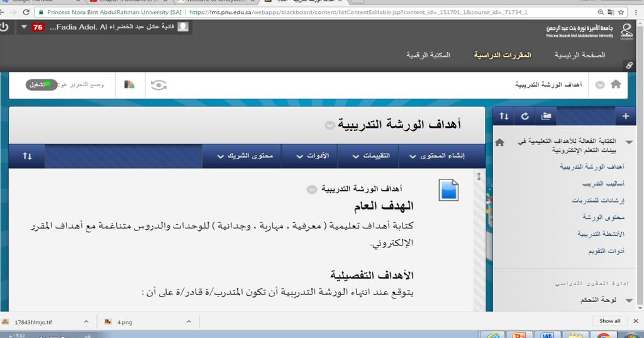This screenshot has height=338, width=644.
Task: Click the Princess Nourah University logo
Action: tap(589, 31)
